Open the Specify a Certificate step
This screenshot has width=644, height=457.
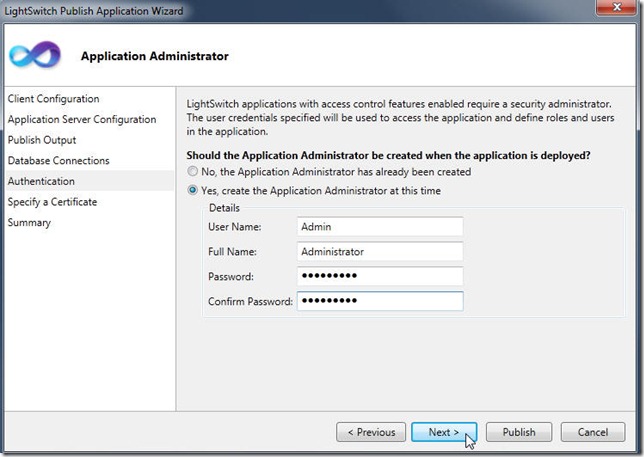point(52,202)
